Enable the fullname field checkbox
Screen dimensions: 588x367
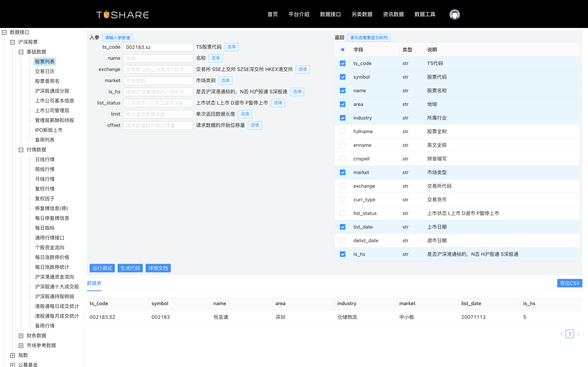pyautogui.click(x=343, y=131)
